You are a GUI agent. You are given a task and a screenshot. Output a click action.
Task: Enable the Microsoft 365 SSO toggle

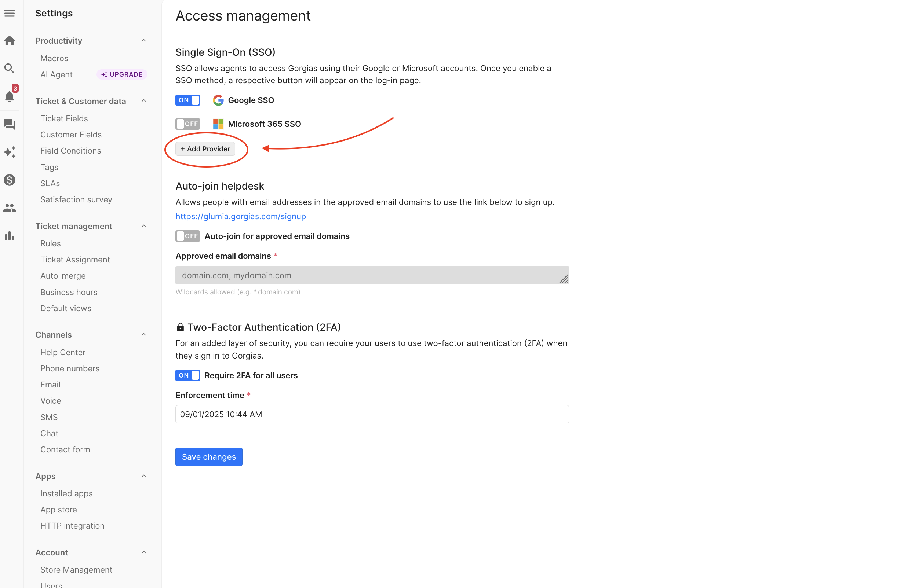point(187,124)
